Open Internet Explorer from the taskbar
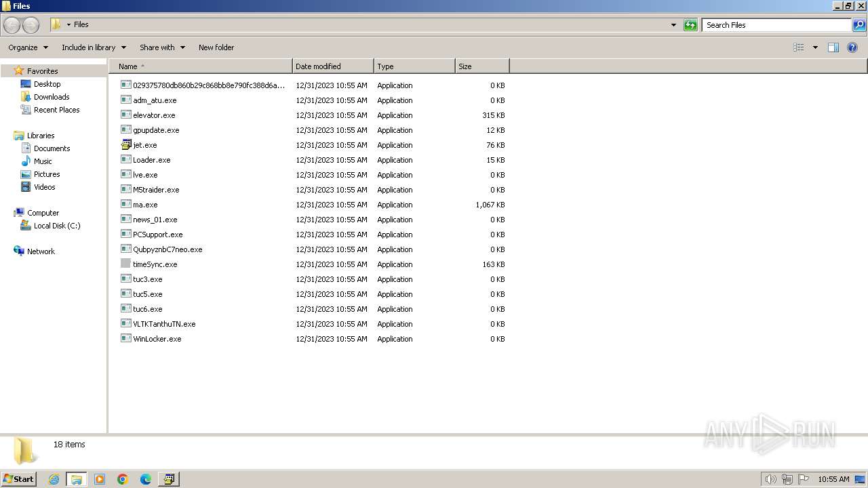 pos(54,479)
